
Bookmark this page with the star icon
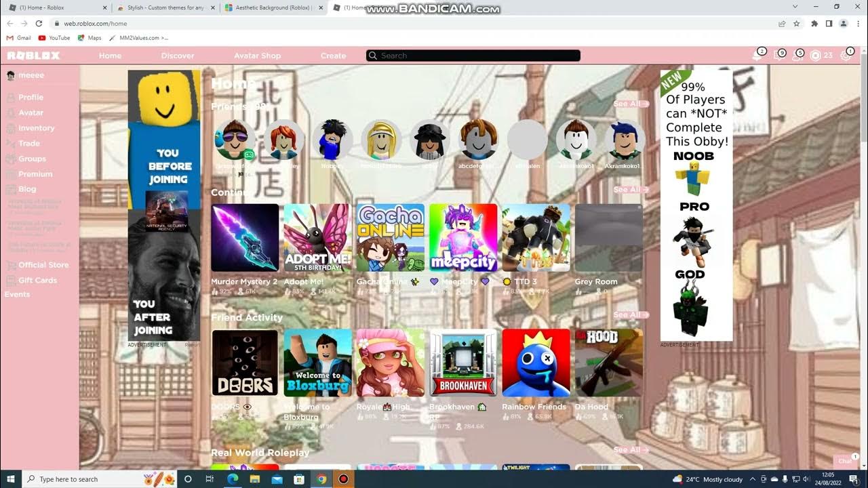click(x=797, y=23)
